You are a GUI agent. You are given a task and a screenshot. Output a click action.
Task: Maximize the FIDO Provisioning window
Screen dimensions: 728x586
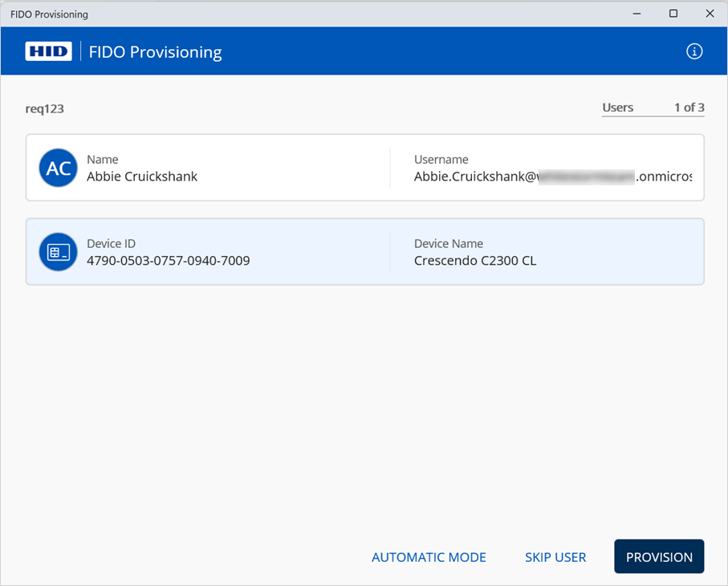pos(673,14)
